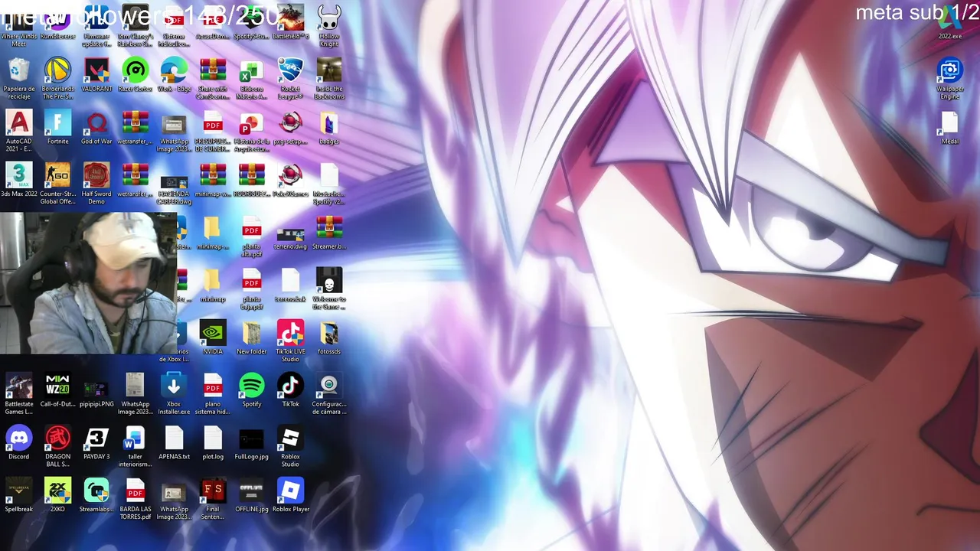Select the Xbox Installer.exe file
The image size is (980, 551).
174,394
